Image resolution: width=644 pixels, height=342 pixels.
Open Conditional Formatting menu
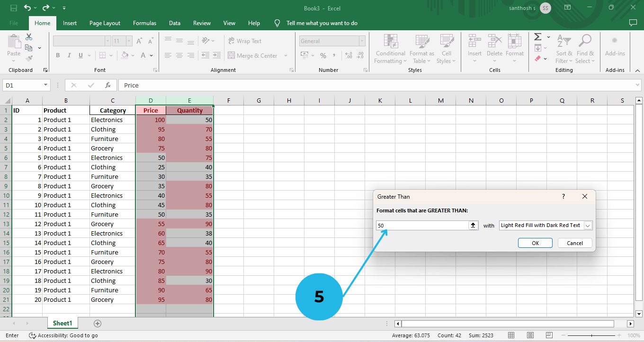[391, 49]
